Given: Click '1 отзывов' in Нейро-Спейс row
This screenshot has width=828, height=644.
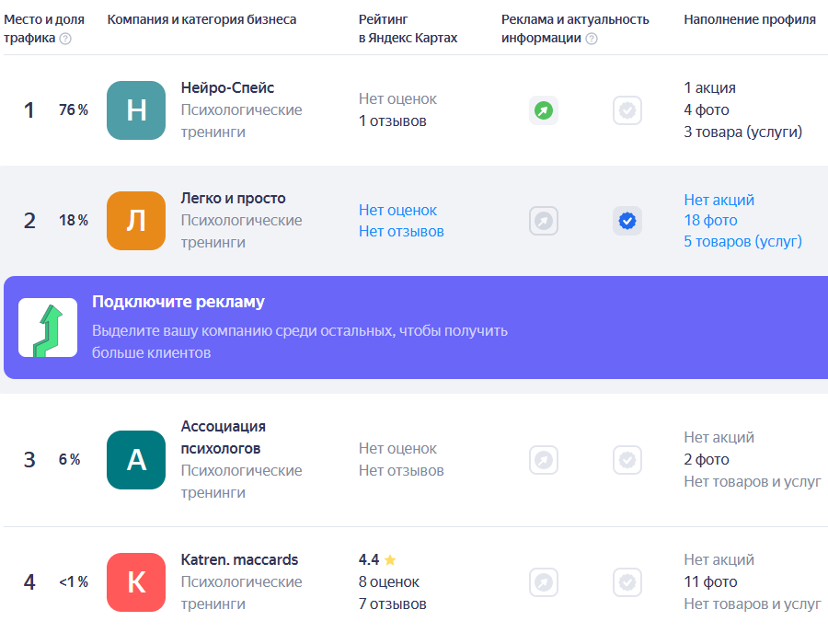Looking at the screenshot, I should pyautogui.click(x=392, y=121).
